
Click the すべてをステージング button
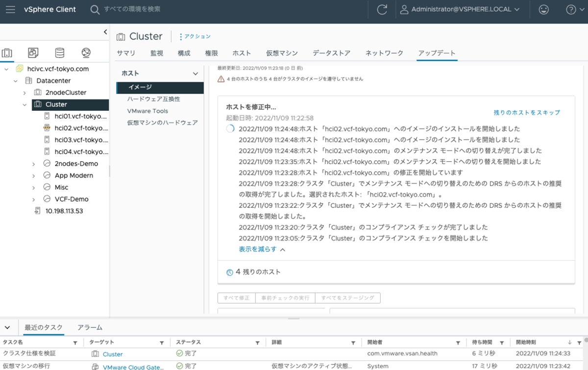click(347, 297)
